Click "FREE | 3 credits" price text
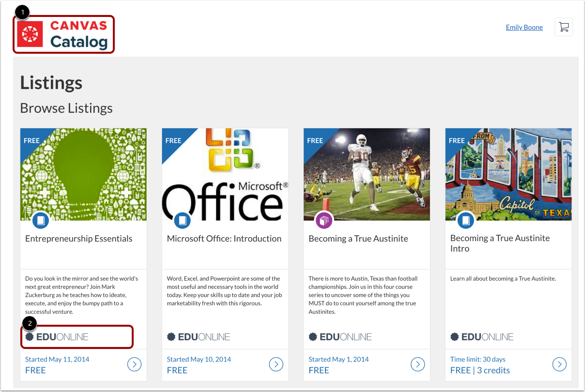The height and width of the screenshot is (392, 585). click(480, 370)
